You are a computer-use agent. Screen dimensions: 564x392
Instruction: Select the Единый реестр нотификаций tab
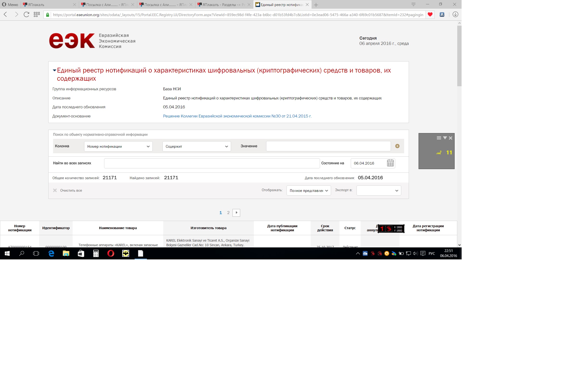coord(282,5)
